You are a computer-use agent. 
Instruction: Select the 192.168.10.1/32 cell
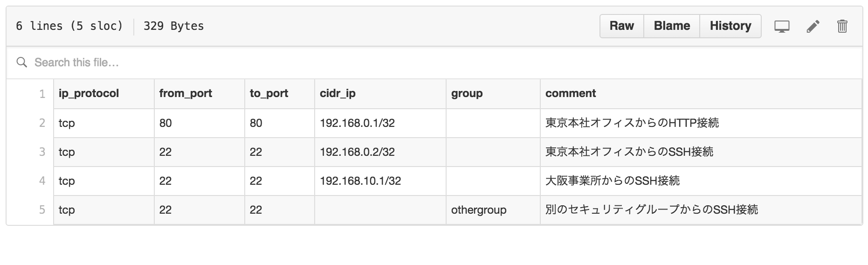(380, 181)
